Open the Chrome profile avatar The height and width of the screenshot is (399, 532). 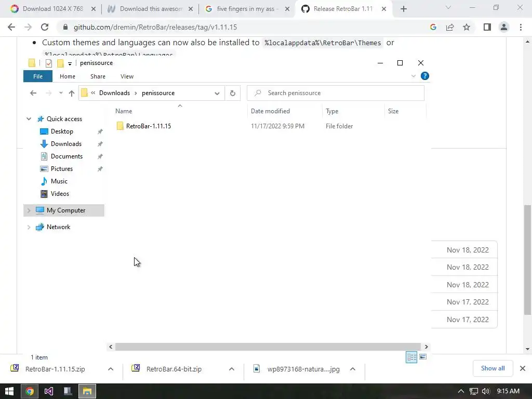point(504,27)
